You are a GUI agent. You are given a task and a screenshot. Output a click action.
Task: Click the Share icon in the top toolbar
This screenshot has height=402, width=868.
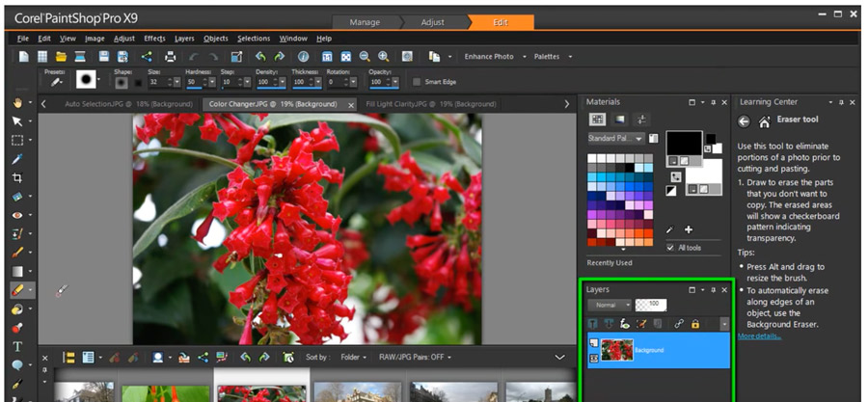point(147,57)
